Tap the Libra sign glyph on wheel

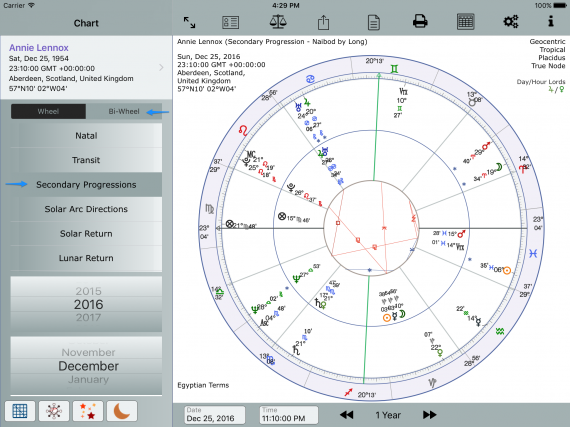[x=219, y=292]
